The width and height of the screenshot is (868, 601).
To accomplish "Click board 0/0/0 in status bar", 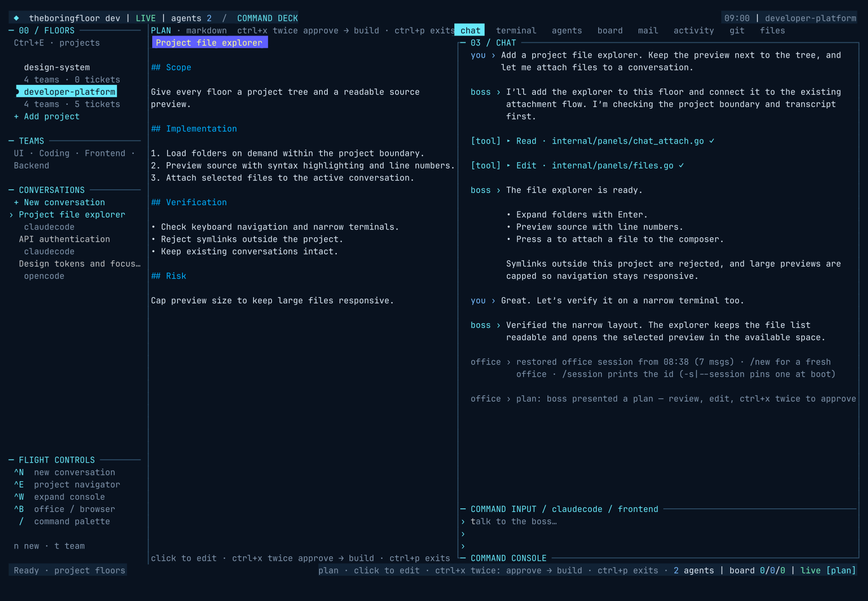I will [x=757, y=570].
